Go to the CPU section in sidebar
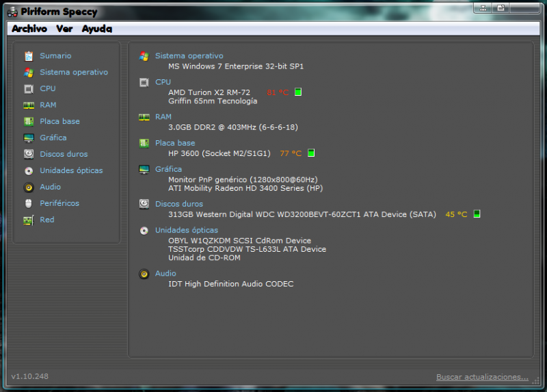Viewport: 547px width, 392px height. tap(48, 89)
